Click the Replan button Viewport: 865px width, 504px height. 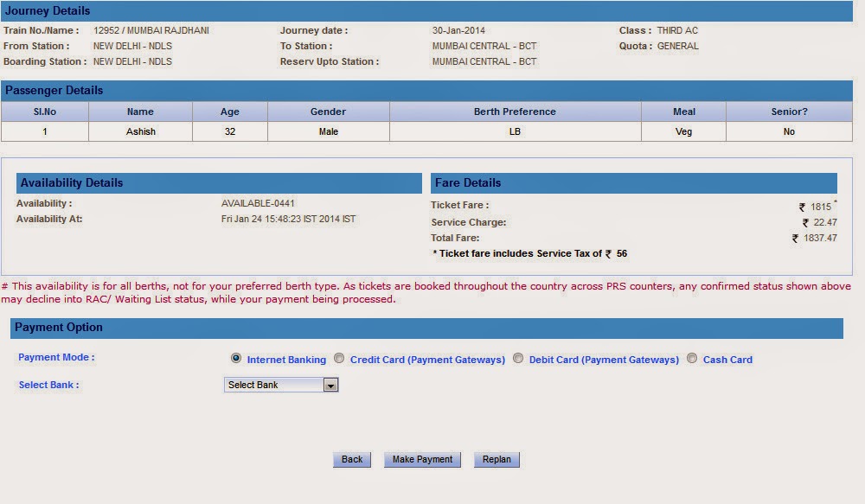[x=497, y=459]
